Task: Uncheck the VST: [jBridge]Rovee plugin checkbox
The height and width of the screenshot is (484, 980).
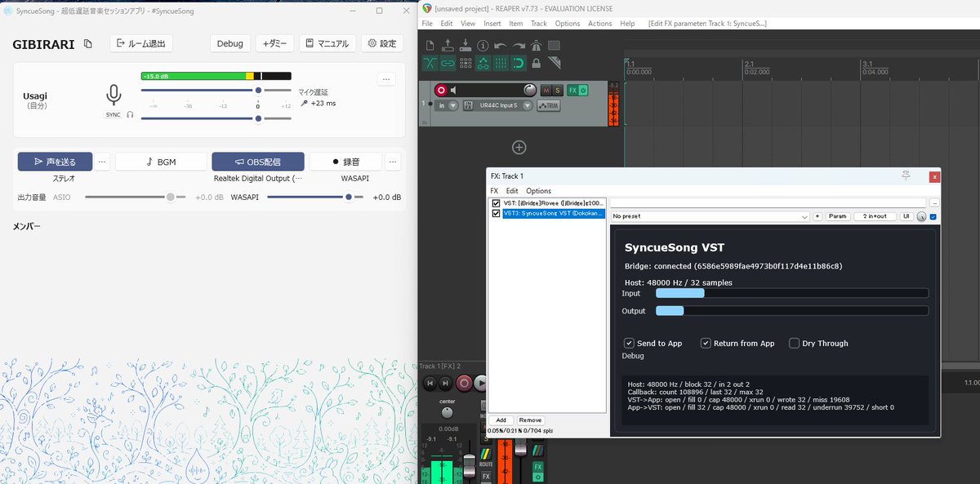Action: 496,203
